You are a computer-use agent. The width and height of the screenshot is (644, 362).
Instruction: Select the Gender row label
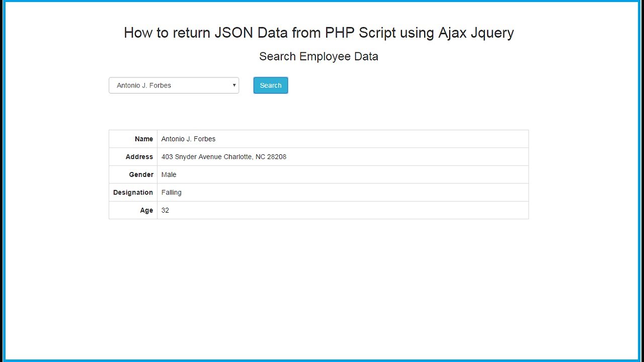coord(141,174)
